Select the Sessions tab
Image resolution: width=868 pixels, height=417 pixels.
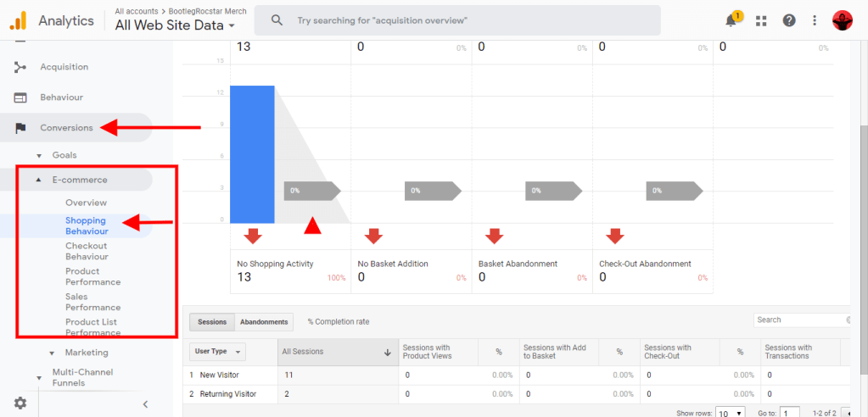click(212, 322)
